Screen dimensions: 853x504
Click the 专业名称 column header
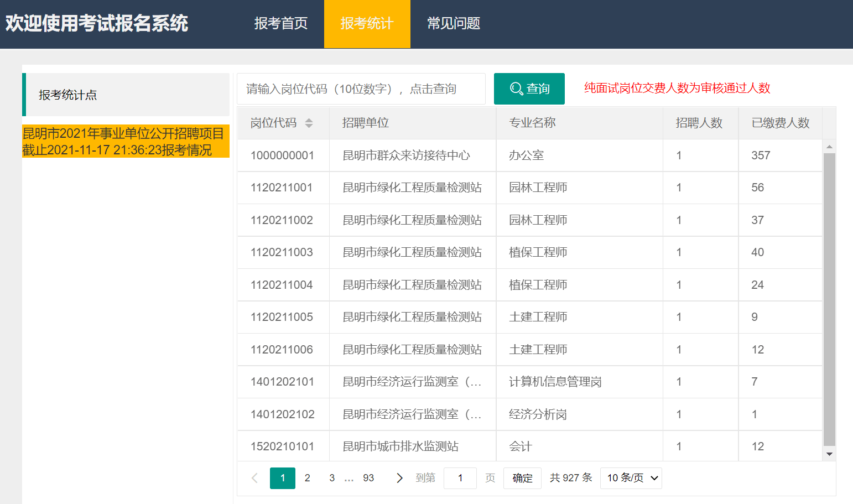coord(579,123)
